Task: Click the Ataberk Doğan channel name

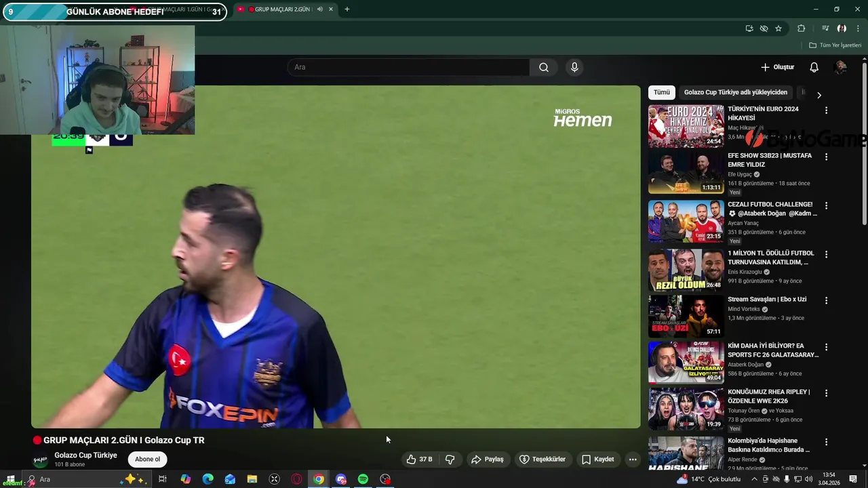Action: click(747, 365)
